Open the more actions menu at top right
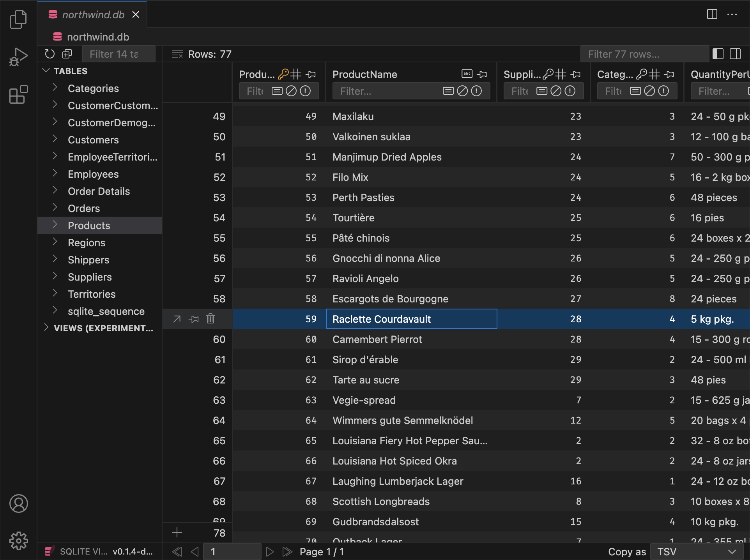The image size is (750, 560). tap(732, 14)
